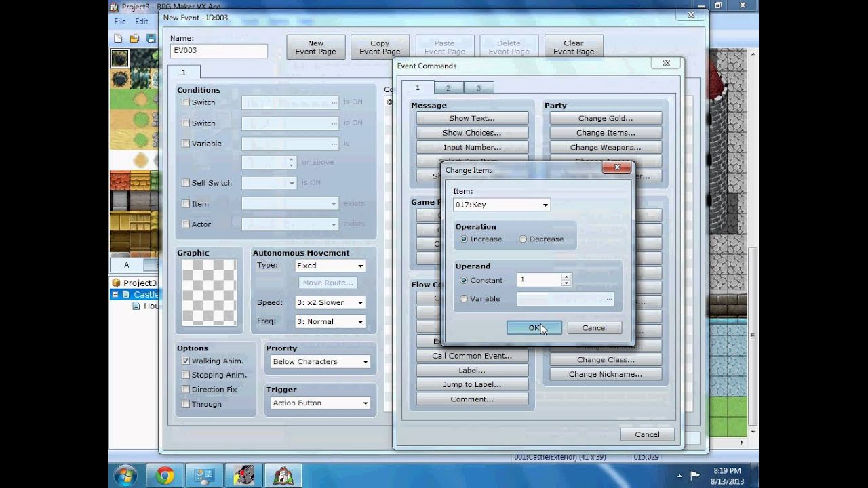Cancel the Change Items dialog

click(x=594, y=327)
